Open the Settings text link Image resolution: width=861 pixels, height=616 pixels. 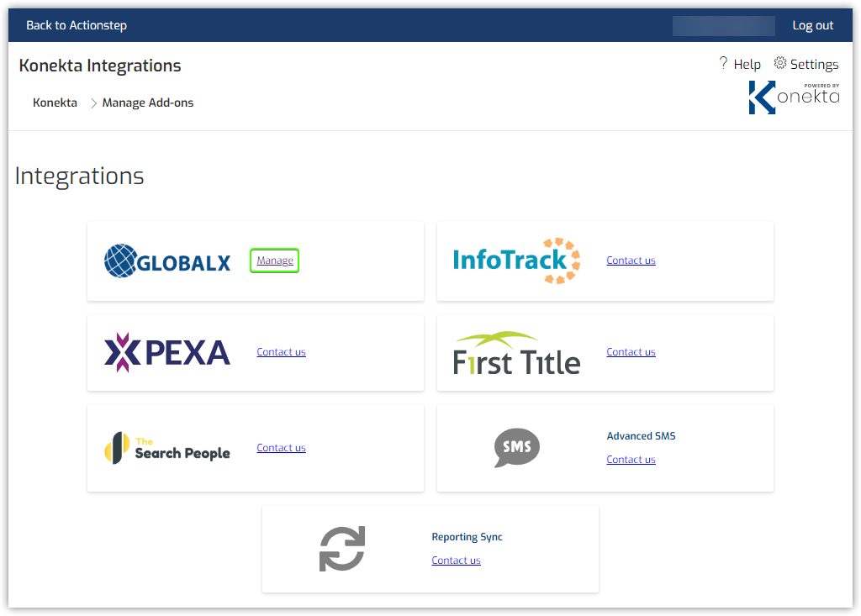pos(814,64)
